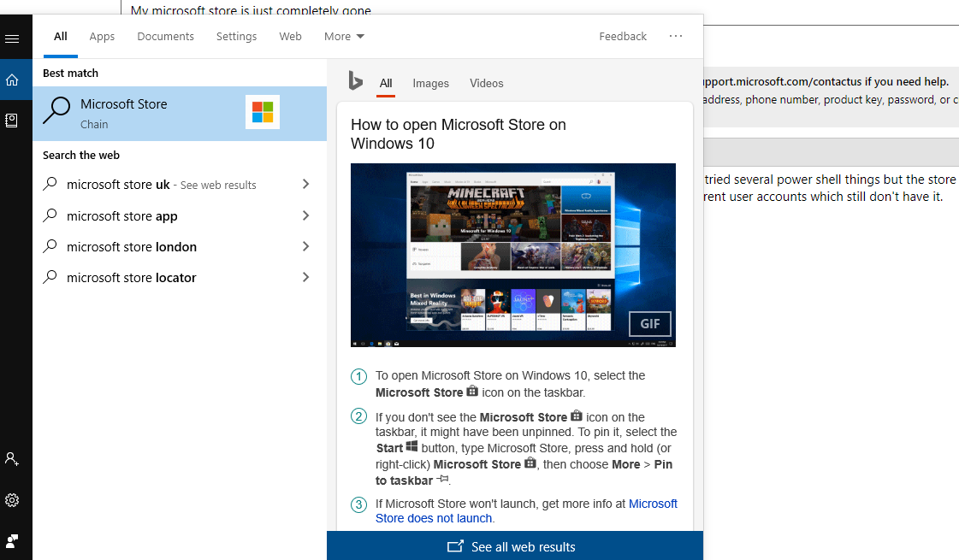Switch to the Web filter tab

(291, 37)
